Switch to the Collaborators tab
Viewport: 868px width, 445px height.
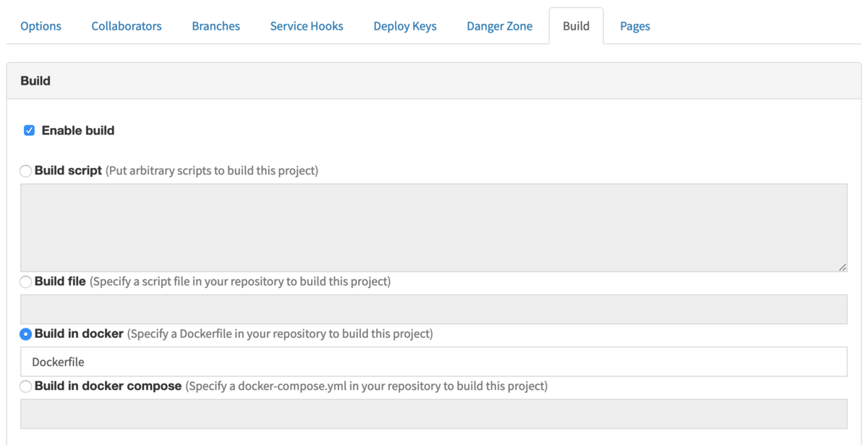pos(127,26)
